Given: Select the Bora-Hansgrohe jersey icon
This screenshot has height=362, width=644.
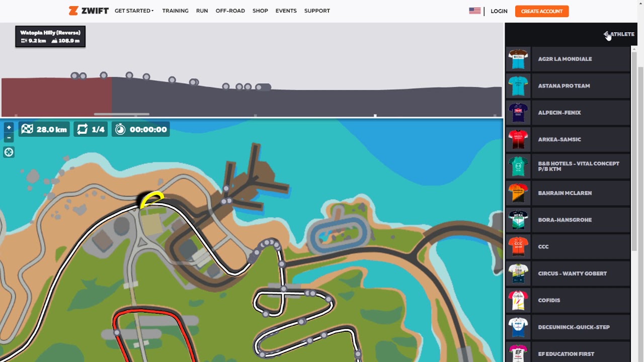Looking at the screenshot, I should point(518,220).
